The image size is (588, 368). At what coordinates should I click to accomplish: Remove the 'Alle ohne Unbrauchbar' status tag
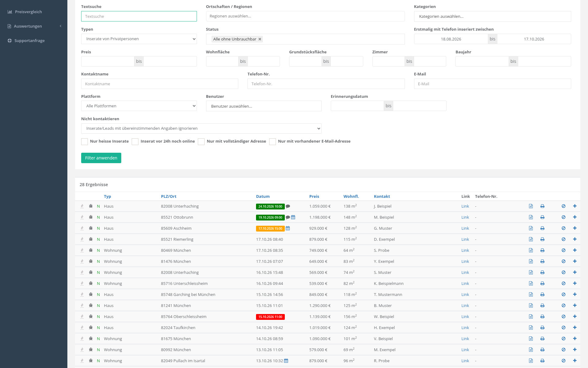pyautogui.click(x=260, y=39)
